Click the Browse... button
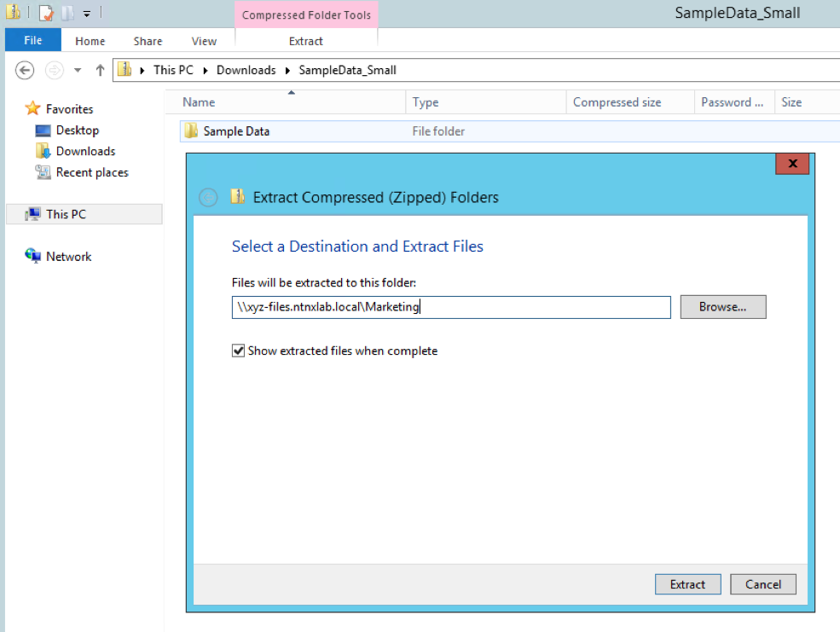Viewport: 840px width, 632px height. [722, 307]
